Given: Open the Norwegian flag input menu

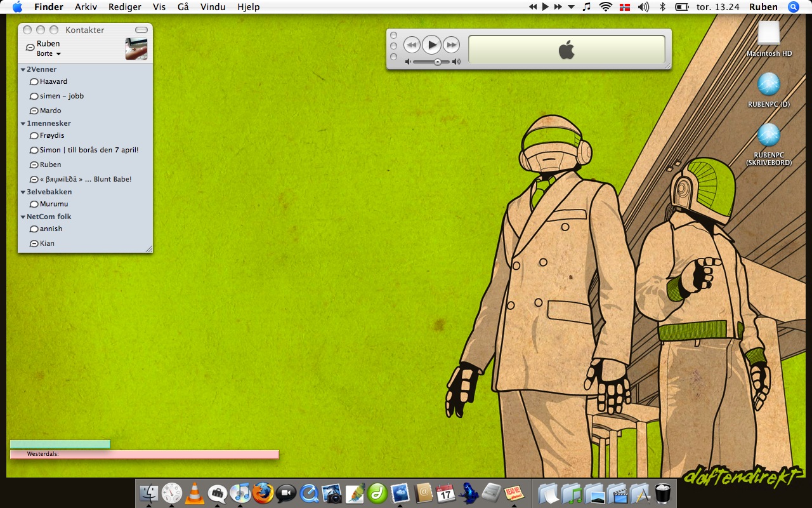Looking at the screenshot, I should tap(625, 7).
